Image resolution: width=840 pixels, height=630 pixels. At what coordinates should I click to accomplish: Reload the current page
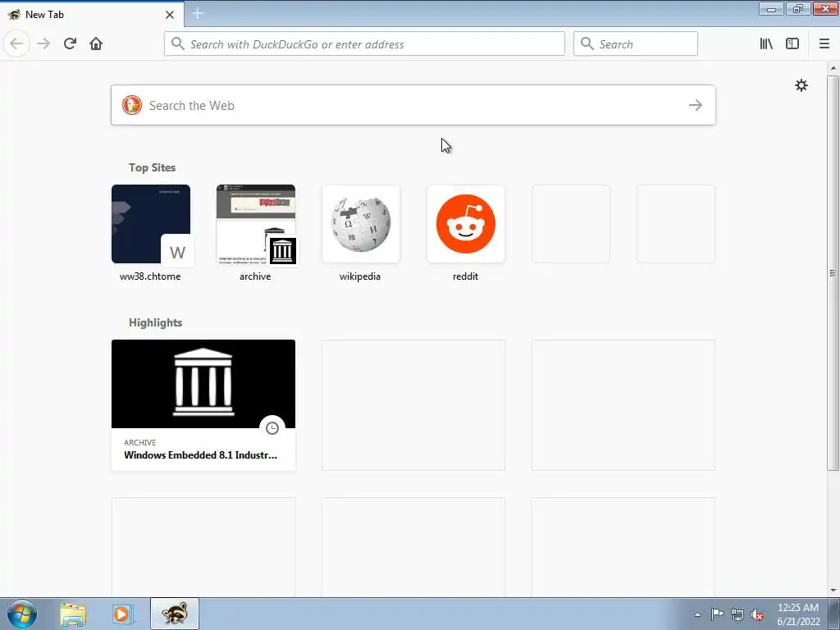pos(70,44)
